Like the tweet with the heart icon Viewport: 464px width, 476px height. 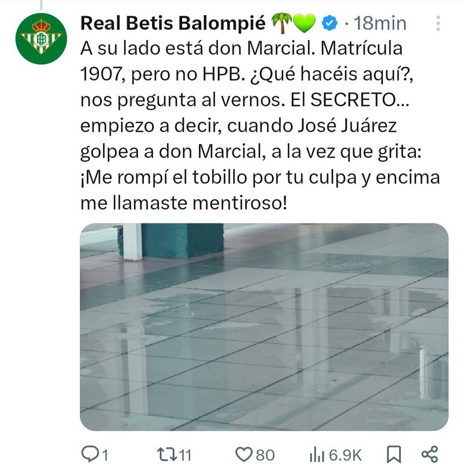coord(244,455)
